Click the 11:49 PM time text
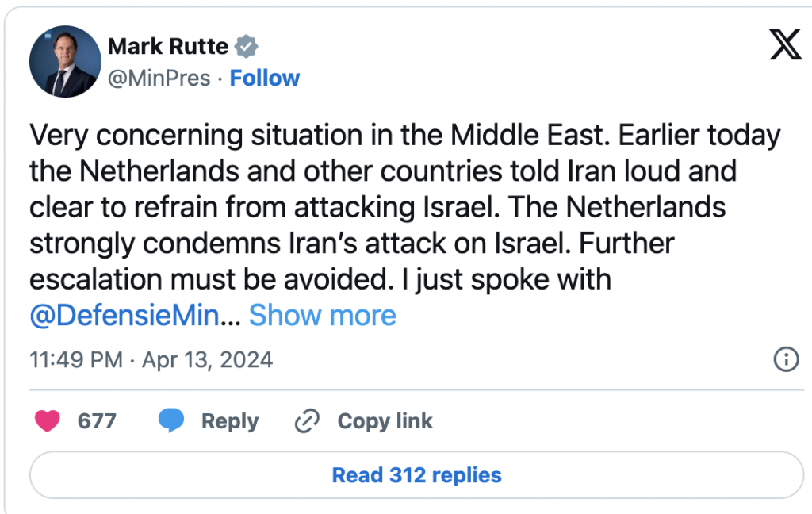 [75, 360]
